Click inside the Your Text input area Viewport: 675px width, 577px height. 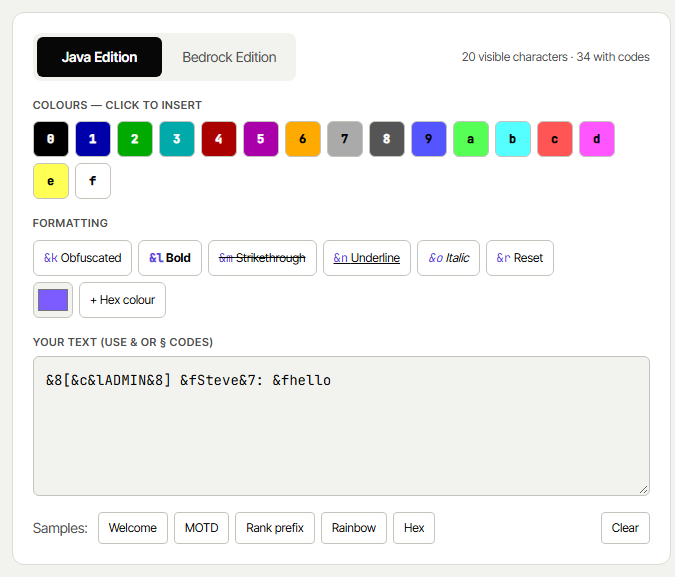[x=341, y=426]
